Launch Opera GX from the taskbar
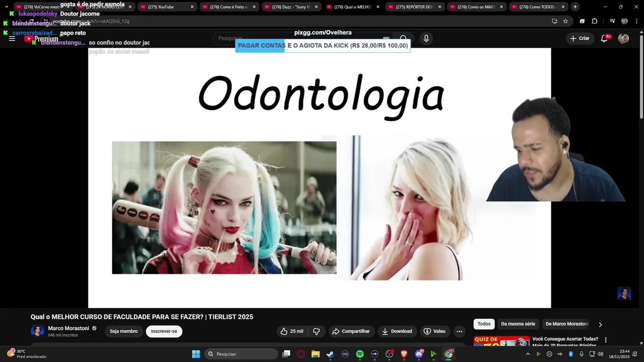Screen dimensions: 644x362 pyautogui.click(x=301, y=354)
